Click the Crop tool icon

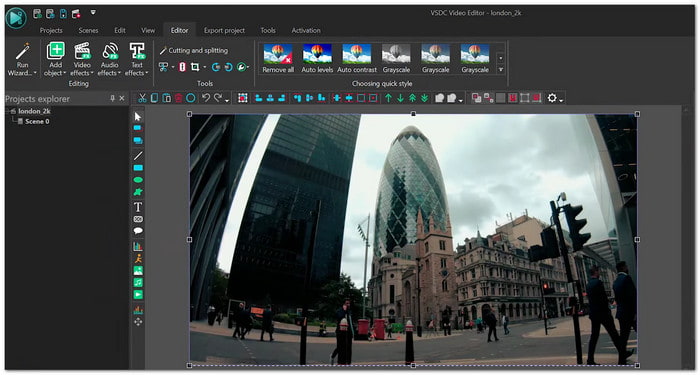(195, 67)
